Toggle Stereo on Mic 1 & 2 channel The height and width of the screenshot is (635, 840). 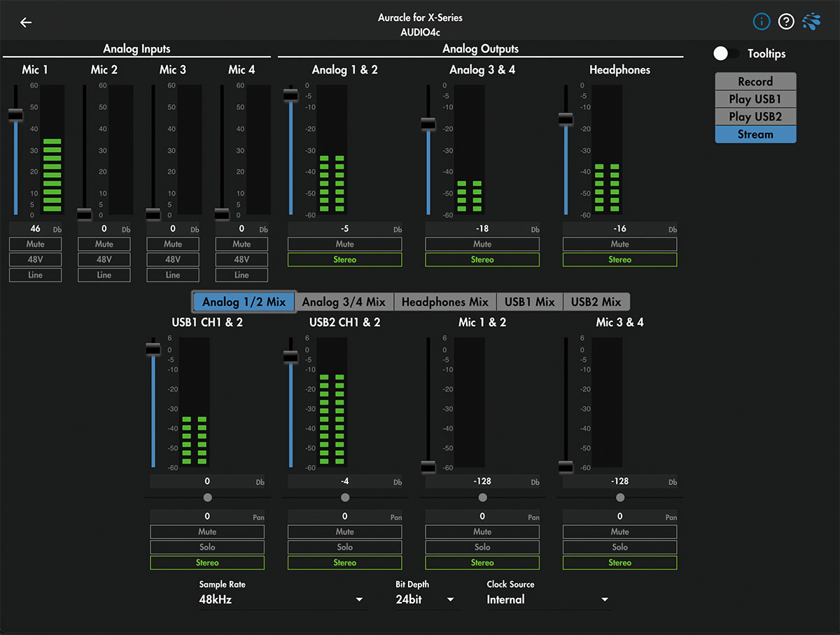click(482, 563)
